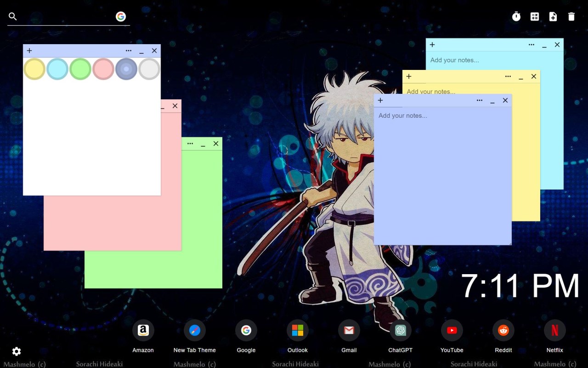Image resolution: width=588 pixels, height=368 pixels.
Task: Click into the cyan note's text area
Action: pyautogui.click(x=494, y=60)
